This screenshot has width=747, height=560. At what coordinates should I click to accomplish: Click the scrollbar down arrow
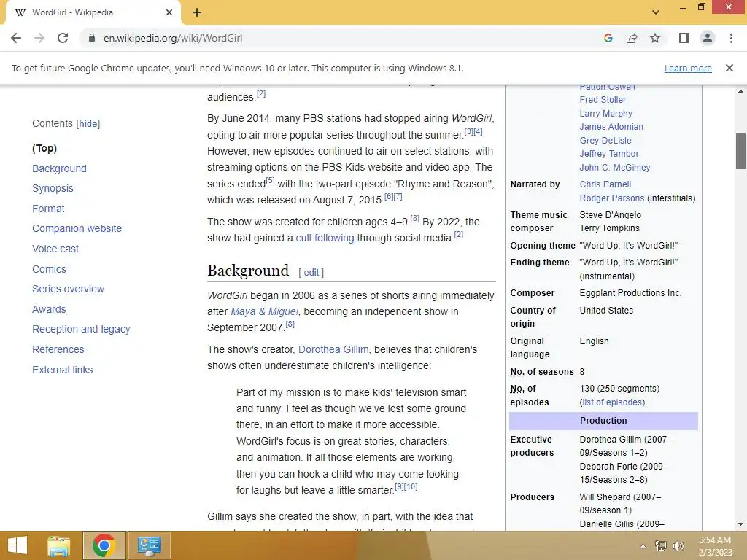[x=741, y=524]
